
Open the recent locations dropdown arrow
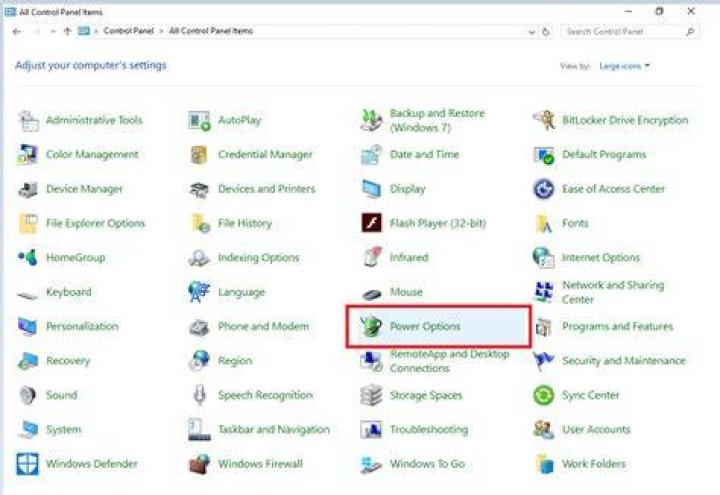53,32
